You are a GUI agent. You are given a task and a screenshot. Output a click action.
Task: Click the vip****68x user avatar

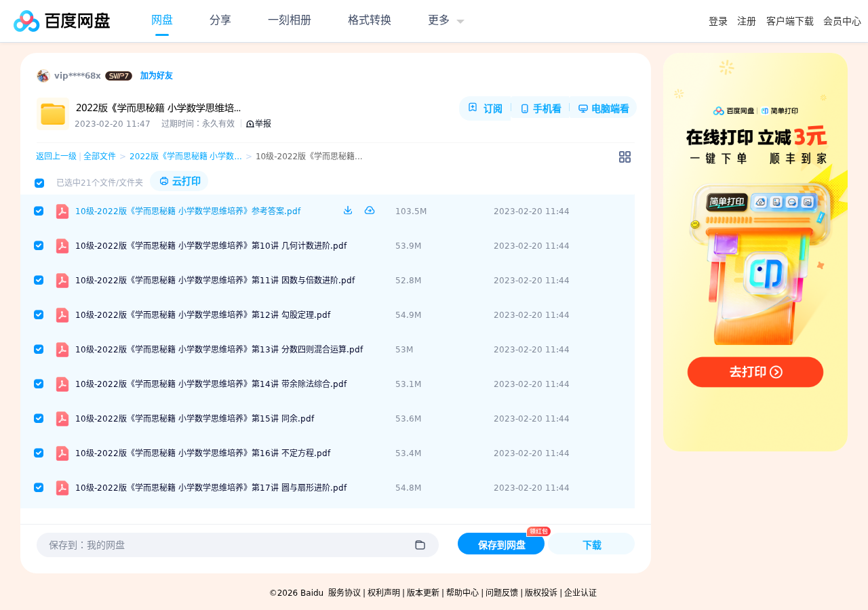pyautogui.click(x=43, y=76)
